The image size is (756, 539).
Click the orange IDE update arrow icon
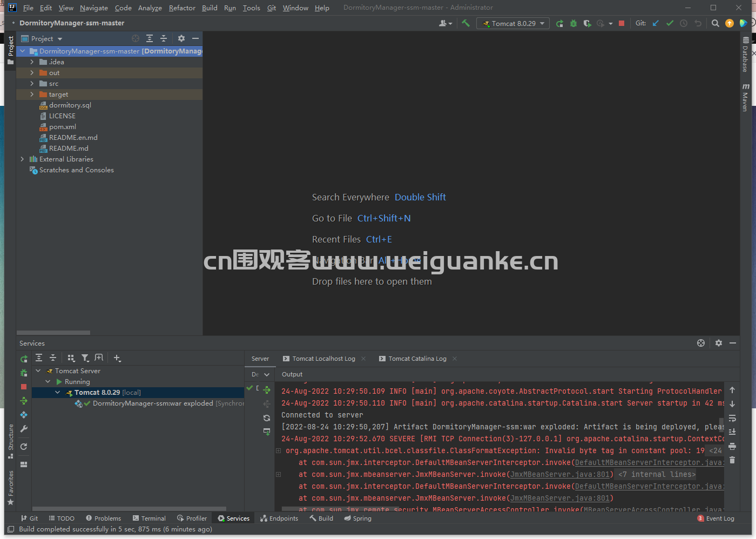tap(730, 23)
